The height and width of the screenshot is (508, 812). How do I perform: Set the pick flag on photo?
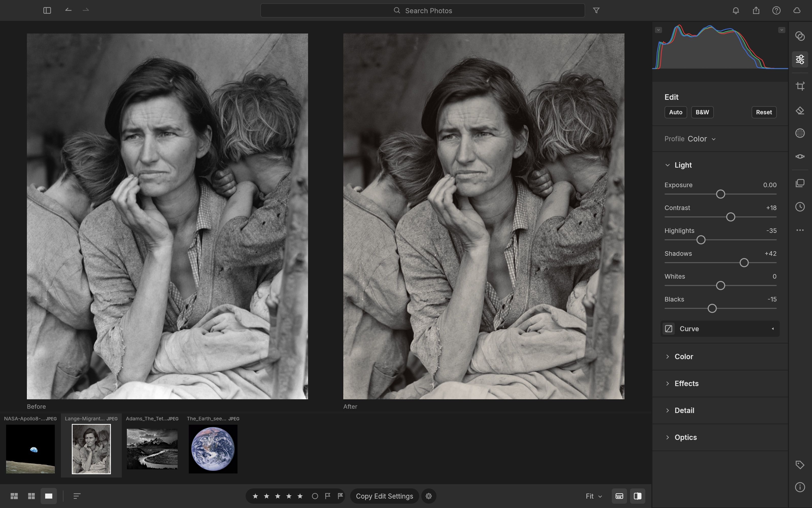click(328, 496)
